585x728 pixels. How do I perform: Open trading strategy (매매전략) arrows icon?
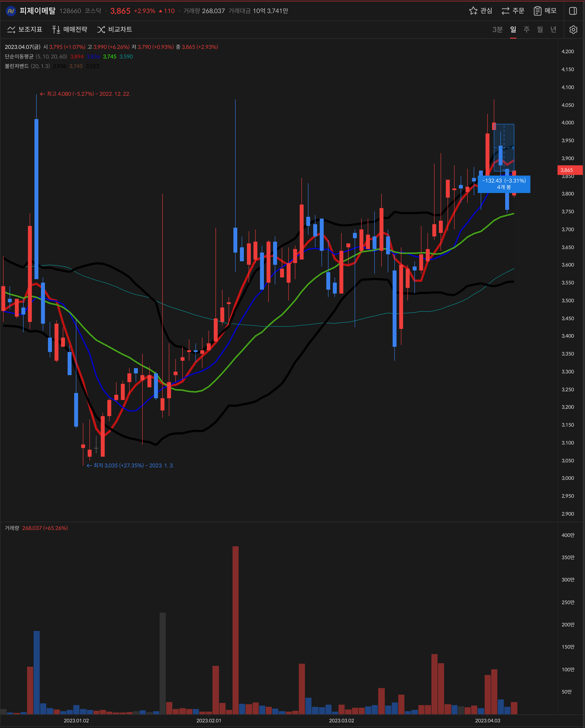56,30
